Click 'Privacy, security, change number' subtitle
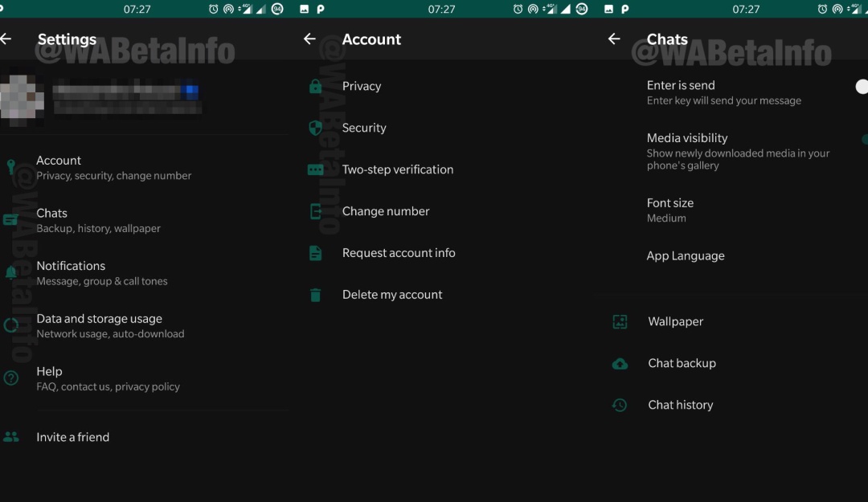 pyautogui.click(x=113, y=176)
